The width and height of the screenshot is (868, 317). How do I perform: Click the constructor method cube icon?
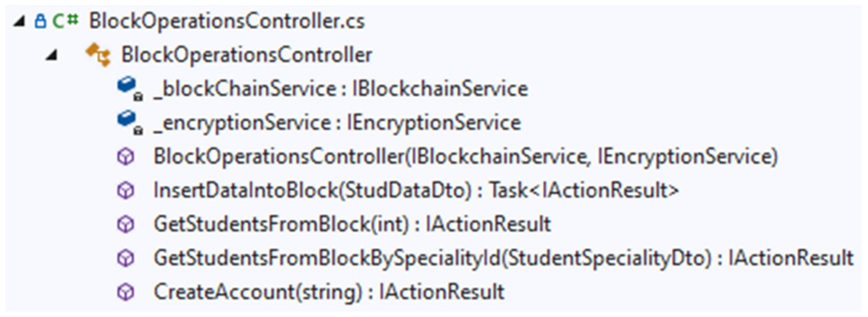(x=126, y=157)
